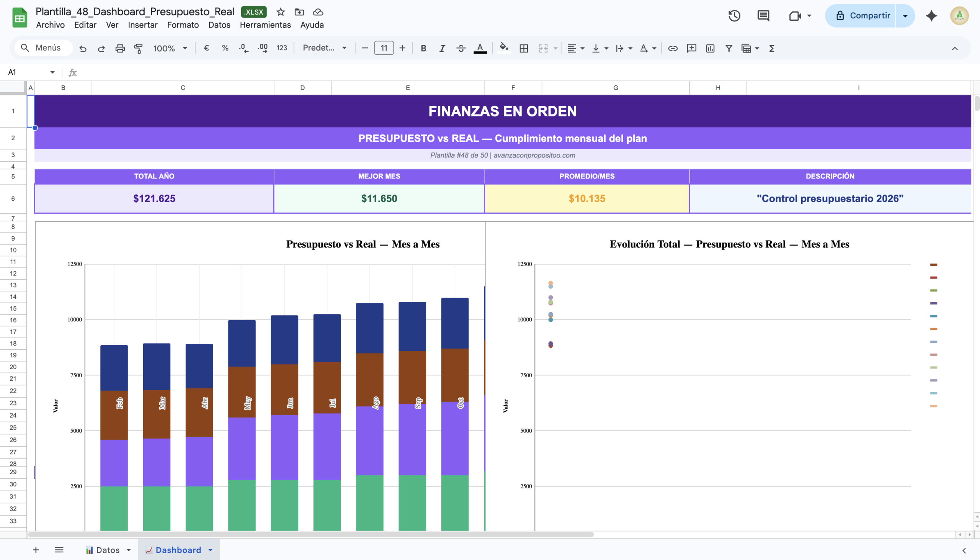Expand the 100% zoom dropdown
Viewport: 980px width, 560px height.
[170, 48]
